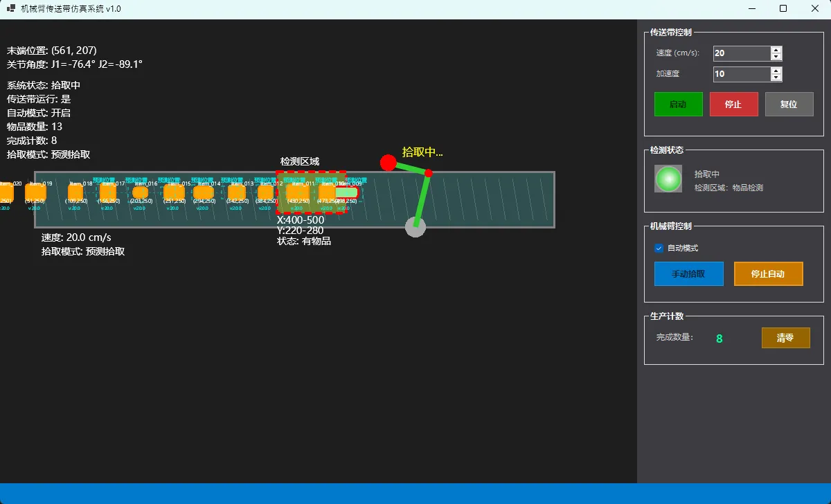831x504 pixels.
Task: Click the gray robot arm base joint
Action: pos(415,227)
